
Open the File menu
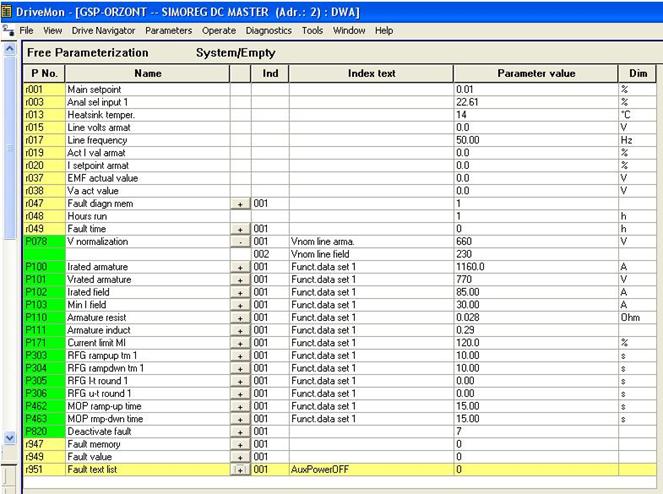click(26, 30)
